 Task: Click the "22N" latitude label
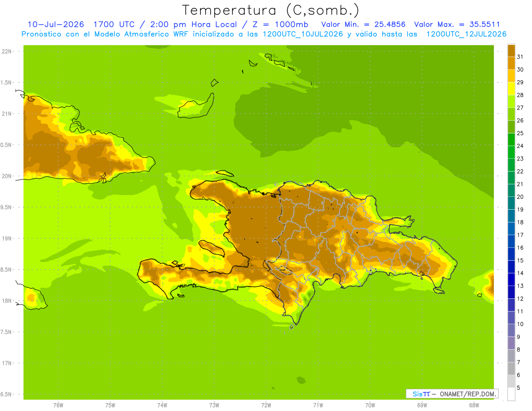[x=6, y=51]
